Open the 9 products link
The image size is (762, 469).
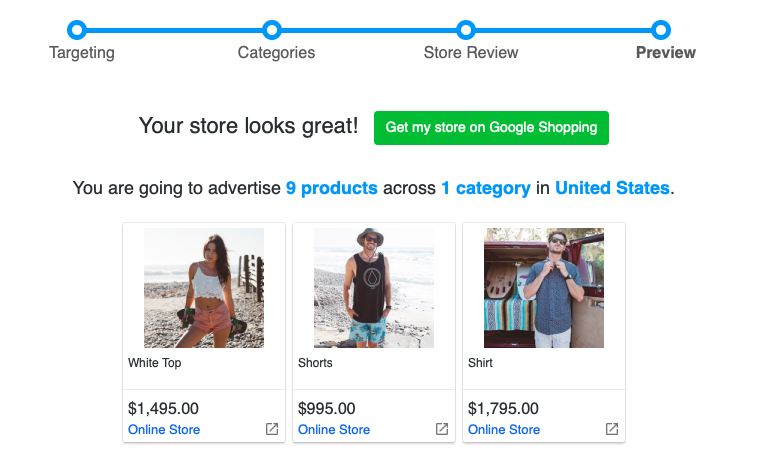tap(331, 188)
